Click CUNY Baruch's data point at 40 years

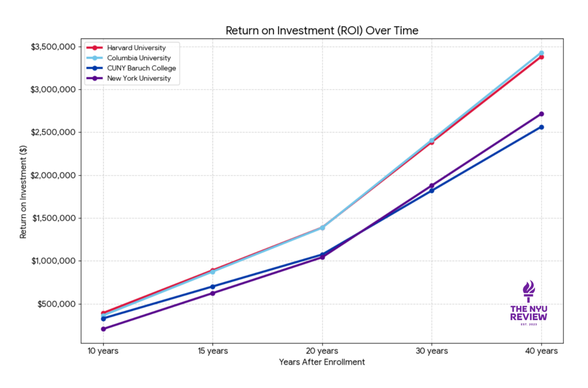click(541, 127)
